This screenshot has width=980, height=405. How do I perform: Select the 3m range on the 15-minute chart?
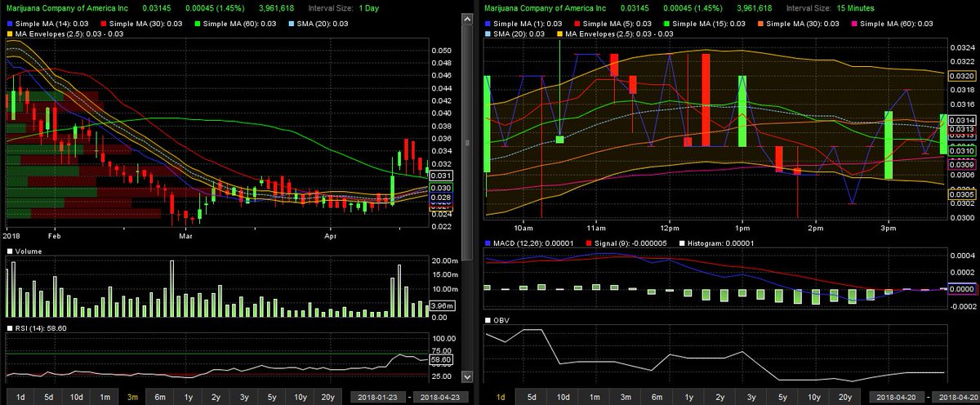coord(626,397)
